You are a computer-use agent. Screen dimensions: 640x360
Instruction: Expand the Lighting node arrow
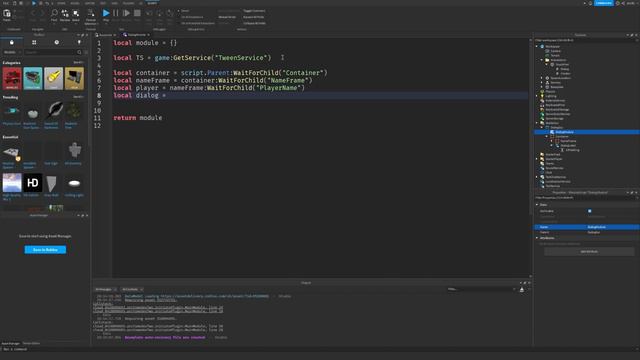tap(537, 96)
